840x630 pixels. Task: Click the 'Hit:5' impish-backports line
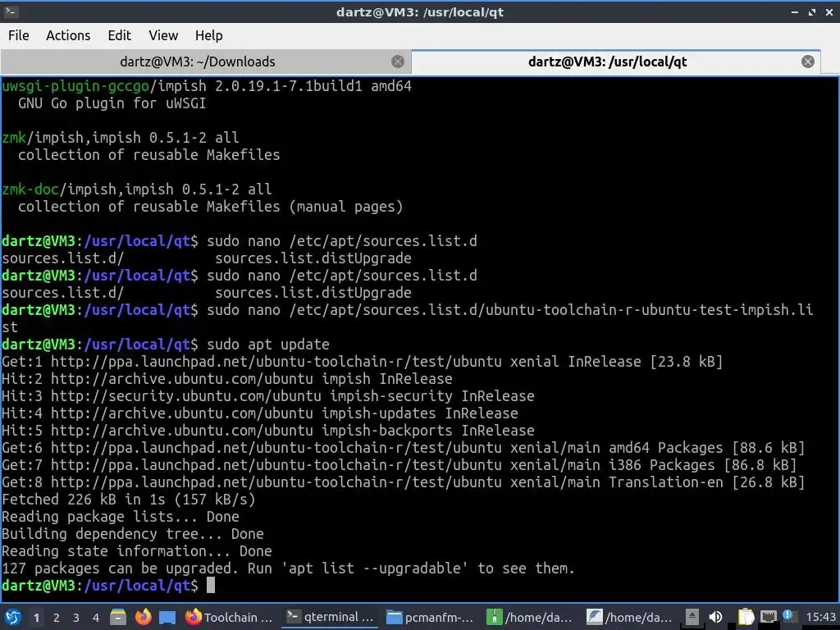pos(268,430)
